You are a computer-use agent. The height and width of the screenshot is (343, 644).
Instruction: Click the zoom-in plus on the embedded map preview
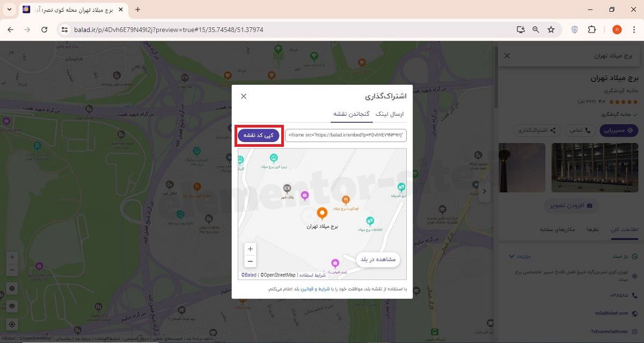250,249
